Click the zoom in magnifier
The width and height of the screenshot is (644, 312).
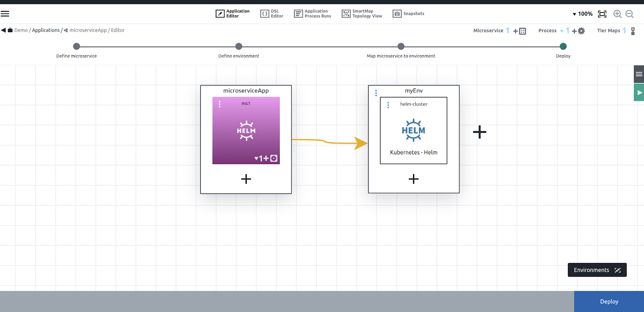617,14
